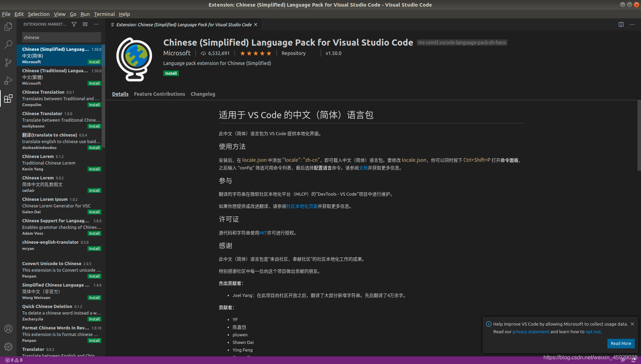Install Chinese Translator by mollykannn
641x364 pixels.
tap(94, 127)
